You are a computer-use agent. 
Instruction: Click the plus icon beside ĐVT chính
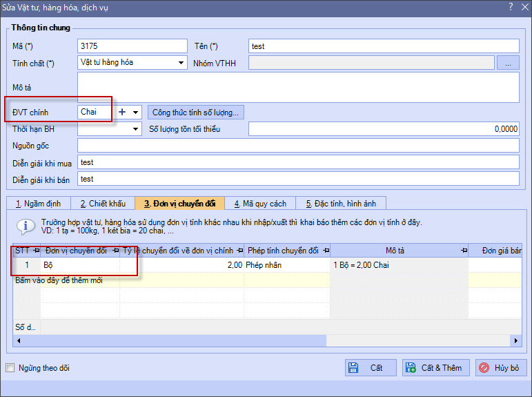pos(122,112)
